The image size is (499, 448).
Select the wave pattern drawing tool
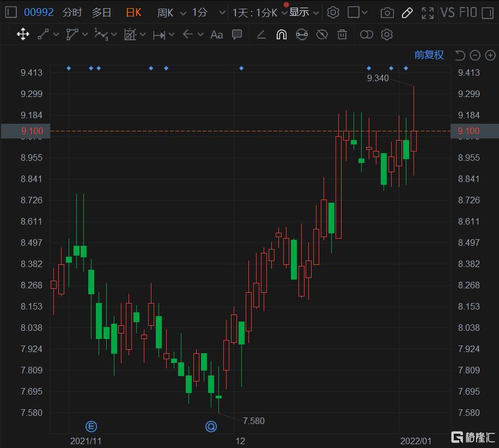[x=101, y=34]
